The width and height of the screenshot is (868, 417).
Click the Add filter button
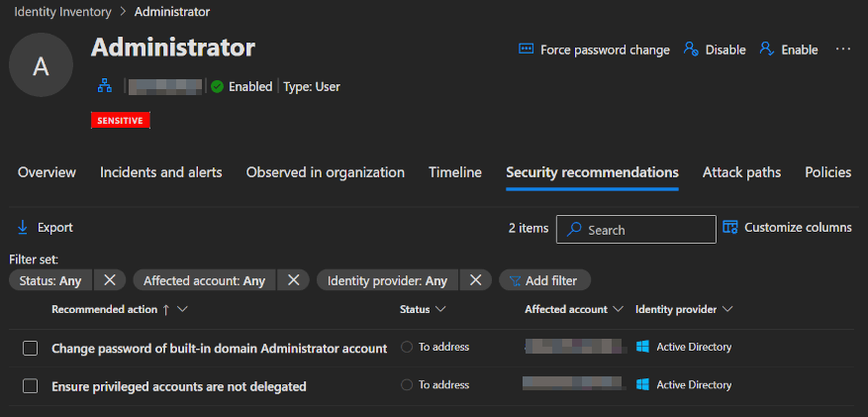[544, 280]
